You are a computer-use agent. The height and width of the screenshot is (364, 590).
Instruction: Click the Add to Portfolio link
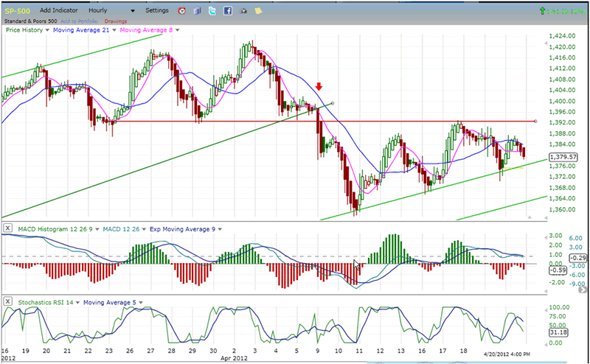coord(78,21)
